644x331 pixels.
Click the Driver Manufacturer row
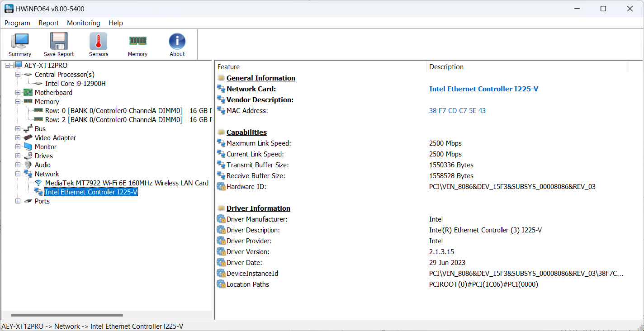click(x=429, y=219)
